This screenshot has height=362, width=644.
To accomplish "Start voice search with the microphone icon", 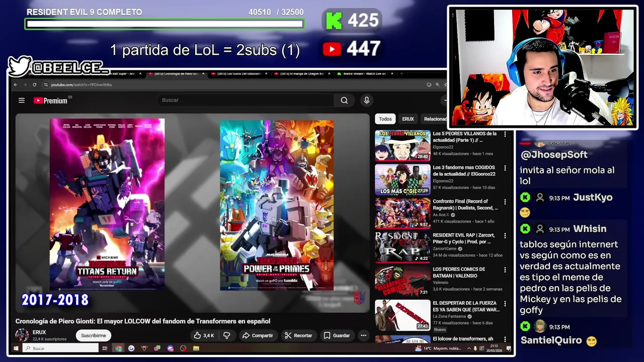I will (x=367, y=101).
